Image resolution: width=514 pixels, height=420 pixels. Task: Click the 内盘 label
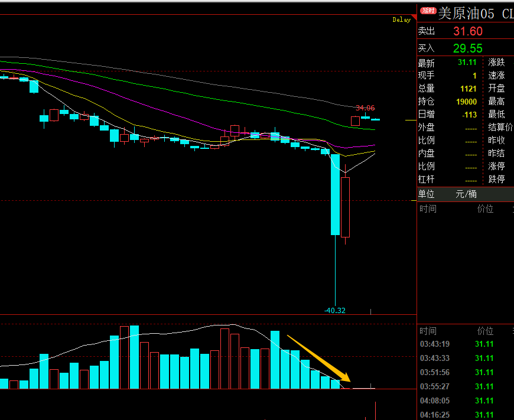[426, 153]
